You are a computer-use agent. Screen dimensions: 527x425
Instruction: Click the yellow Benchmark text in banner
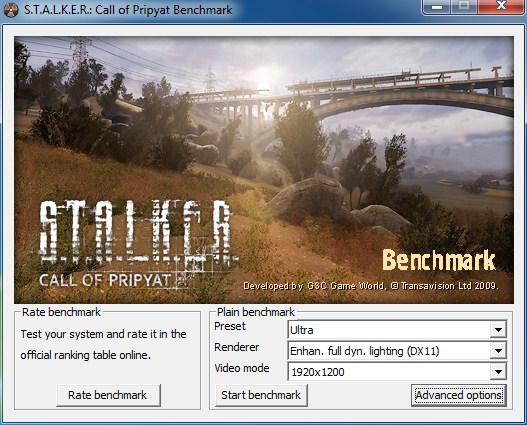point(439,260)
